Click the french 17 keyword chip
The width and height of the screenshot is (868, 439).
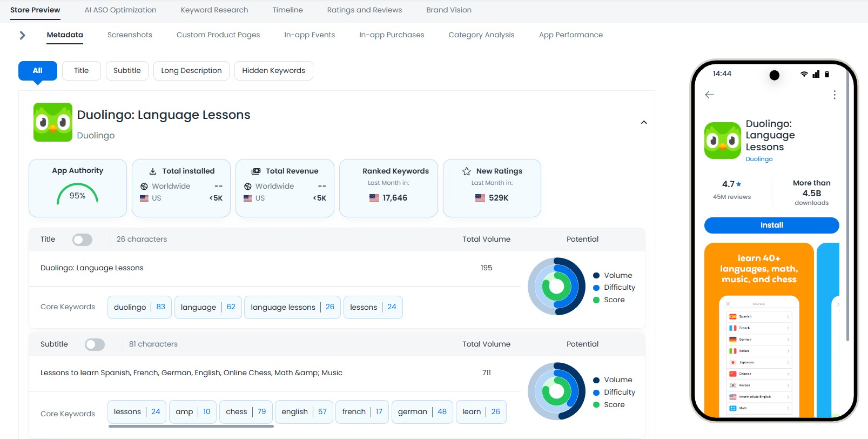[x=362, y=412]
